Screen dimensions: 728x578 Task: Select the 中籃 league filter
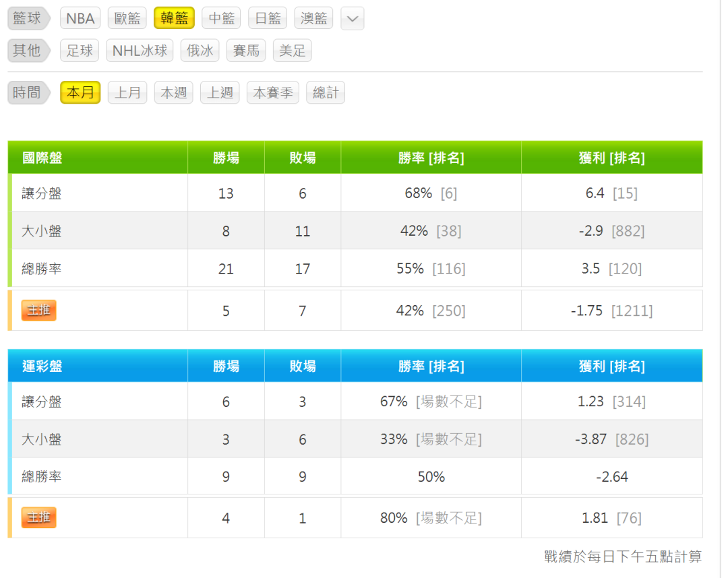(x=221, y=19)
